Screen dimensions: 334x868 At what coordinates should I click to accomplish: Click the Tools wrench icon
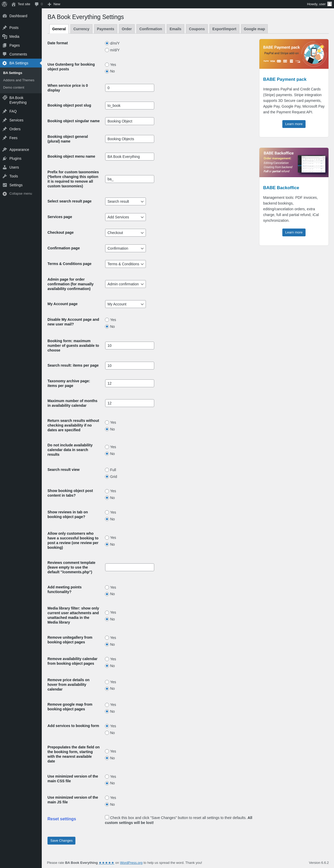click(5, 176)
